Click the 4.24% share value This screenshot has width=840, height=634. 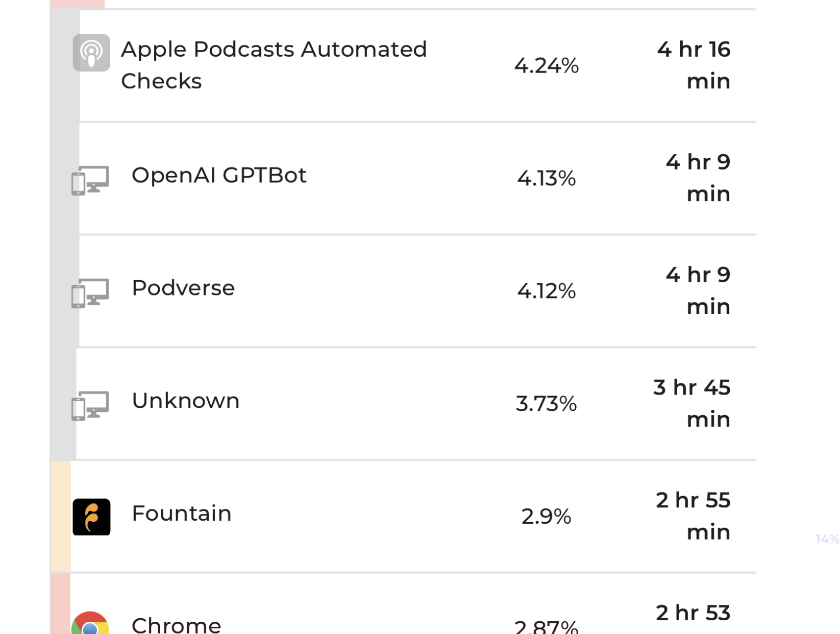(546, 66)
